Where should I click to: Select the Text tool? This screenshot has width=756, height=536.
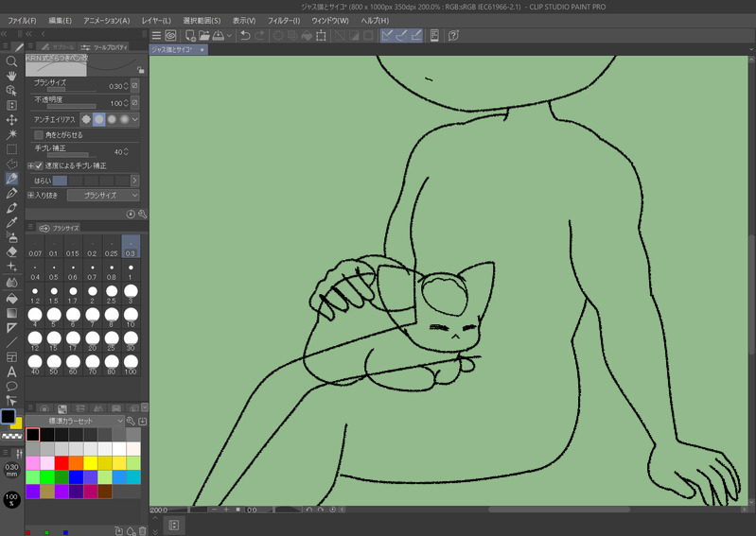[x=11, y=372]
